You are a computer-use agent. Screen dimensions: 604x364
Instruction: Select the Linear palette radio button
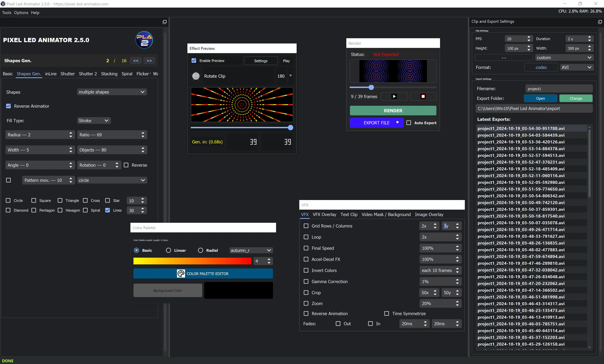[x=168, y=250]
